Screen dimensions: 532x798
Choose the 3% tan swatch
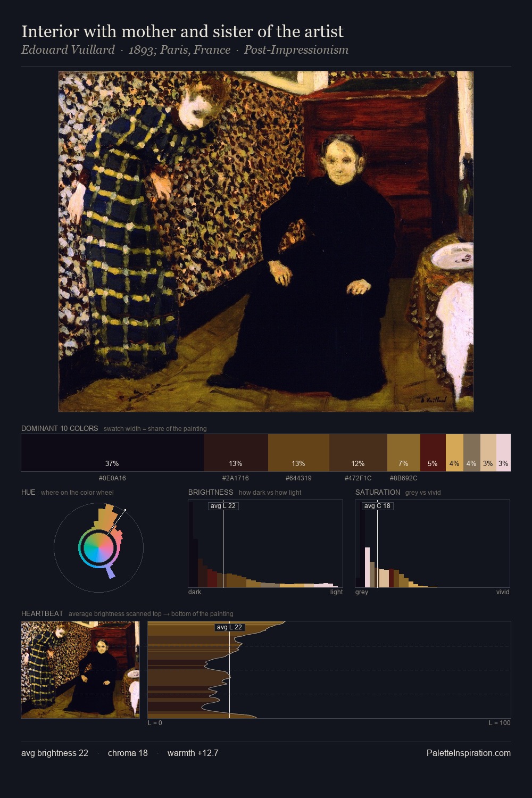(488, 453)
